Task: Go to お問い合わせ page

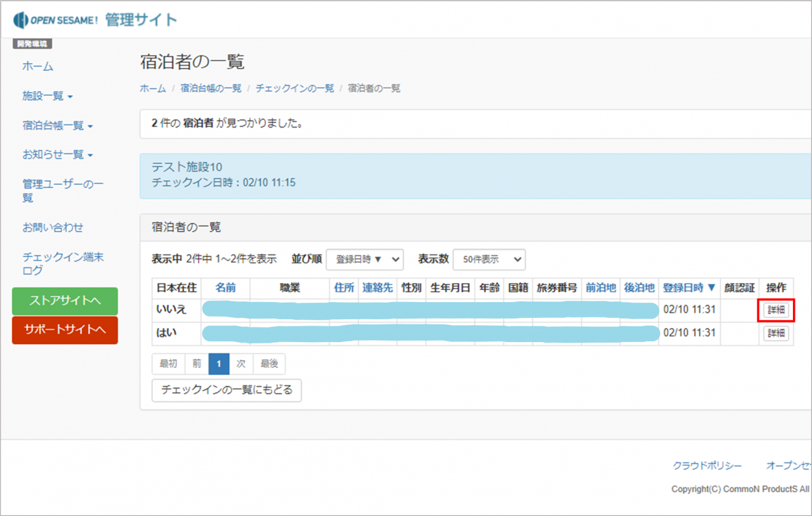Action: pos(53,227)
